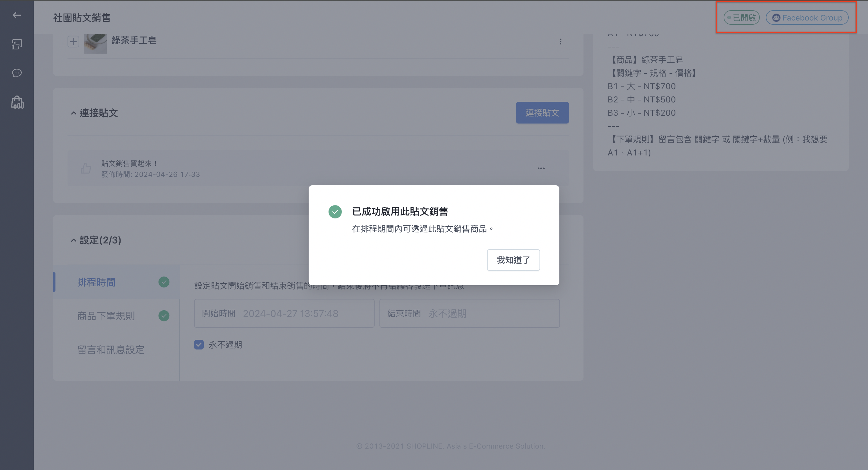
Task: Click the 社團貼文銷售 page title
Action: coord(82,17)
